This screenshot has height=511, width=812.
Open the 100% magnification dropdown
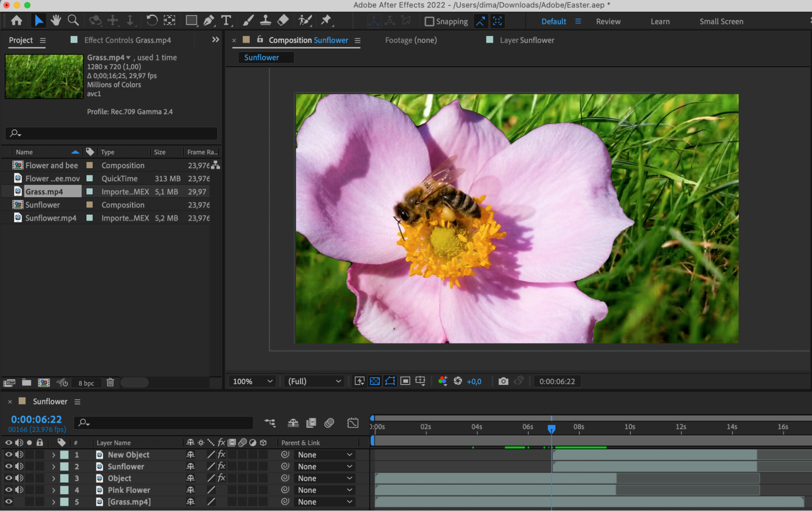pyautogui.click(x=252, y=381)
